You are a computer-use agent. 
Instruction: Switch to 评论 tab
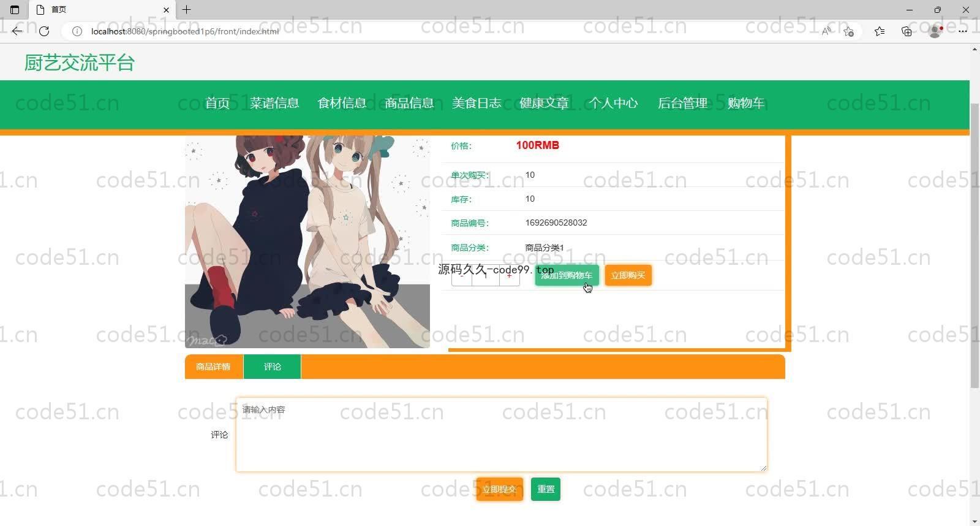pos(272,367)
